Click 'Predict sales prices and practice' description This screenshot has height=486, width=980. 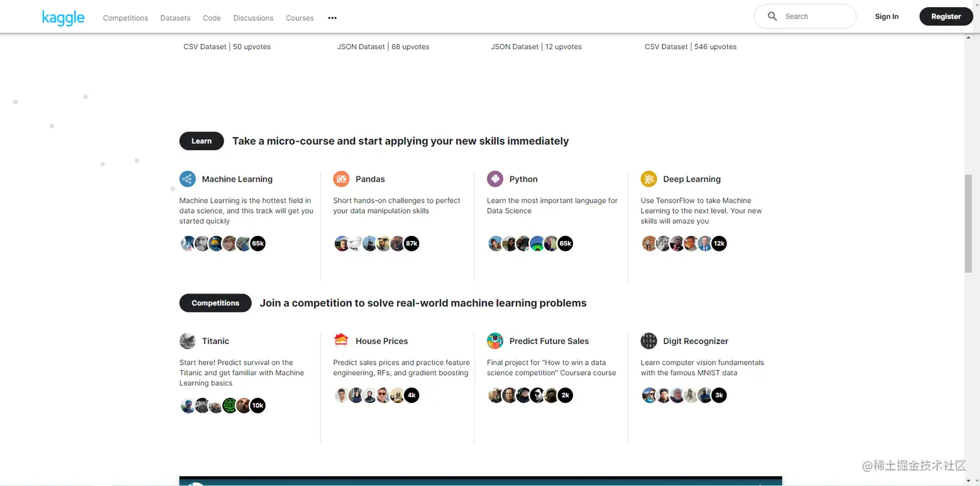(x=401, y=368)
